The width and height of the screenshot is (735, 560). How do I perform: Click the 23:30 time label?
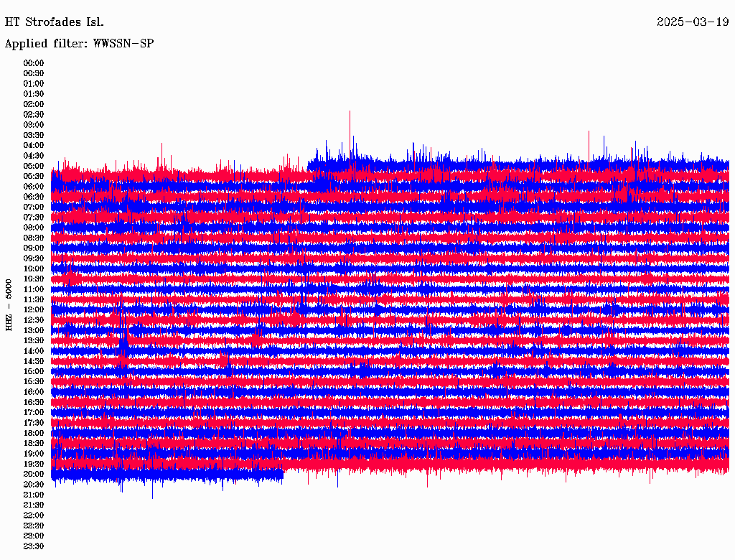34,546
